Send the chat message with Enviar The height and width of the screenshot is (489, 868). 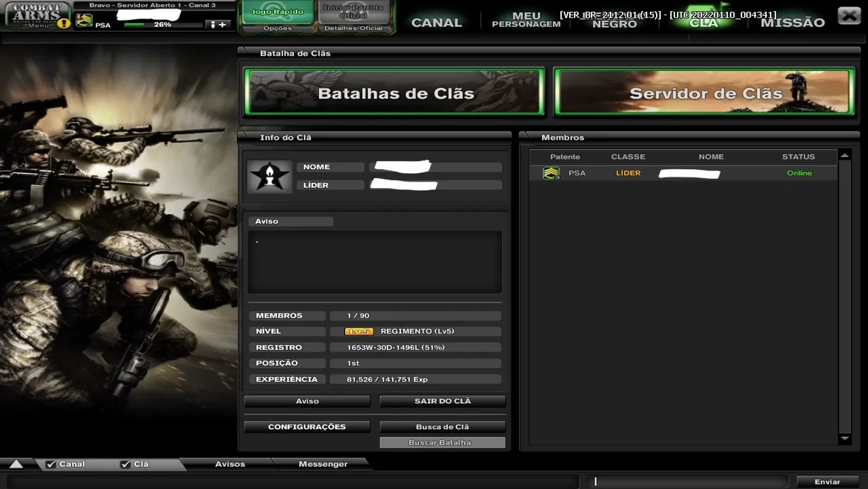(827, 482)
